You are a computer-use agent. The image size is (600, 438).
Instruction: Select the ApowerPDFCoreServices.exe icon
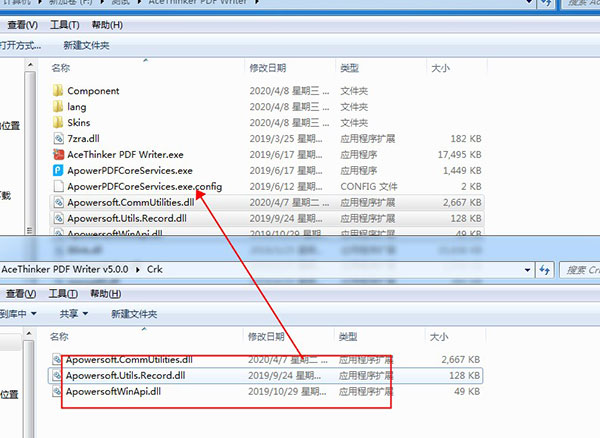58,171
